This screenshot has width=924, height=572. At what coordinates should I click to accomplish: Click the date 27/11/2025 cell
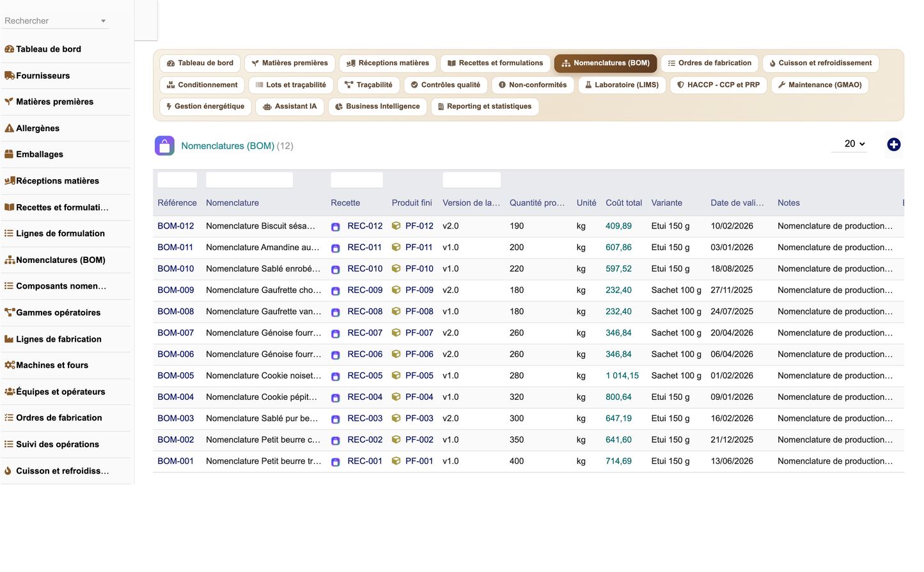pos(732,290)
